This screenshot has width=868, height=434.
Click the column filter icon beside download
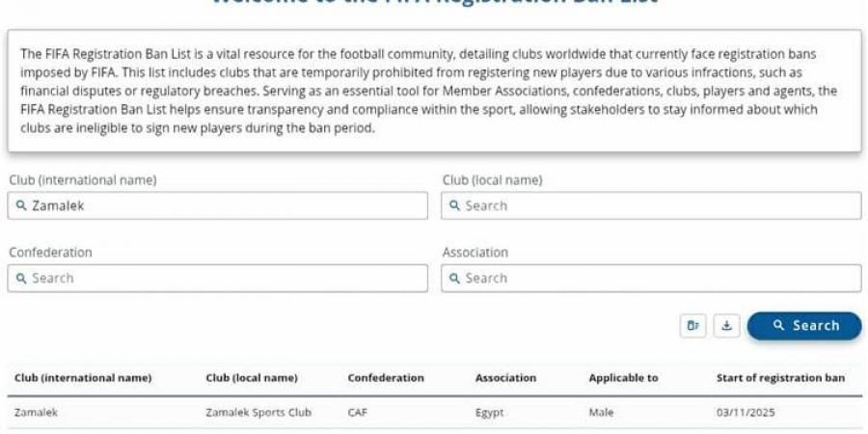tap(692, 326)
